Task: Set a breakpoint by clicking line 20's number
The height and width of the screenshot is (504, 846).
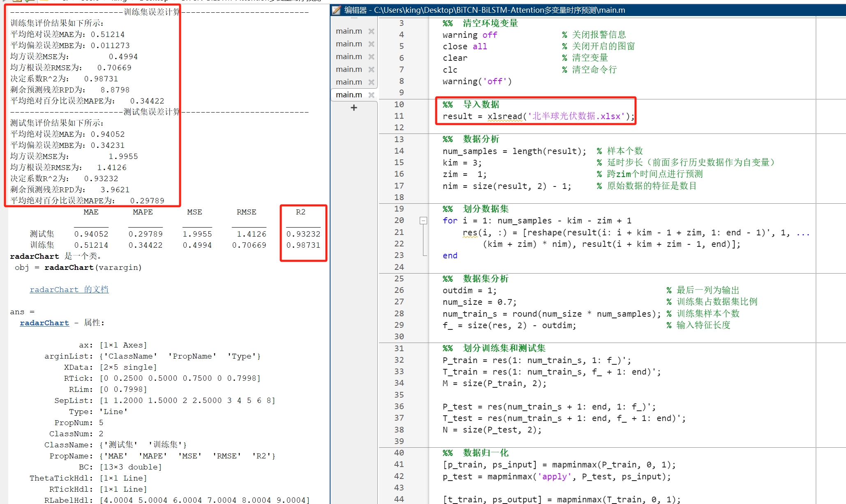Action: 399,221
